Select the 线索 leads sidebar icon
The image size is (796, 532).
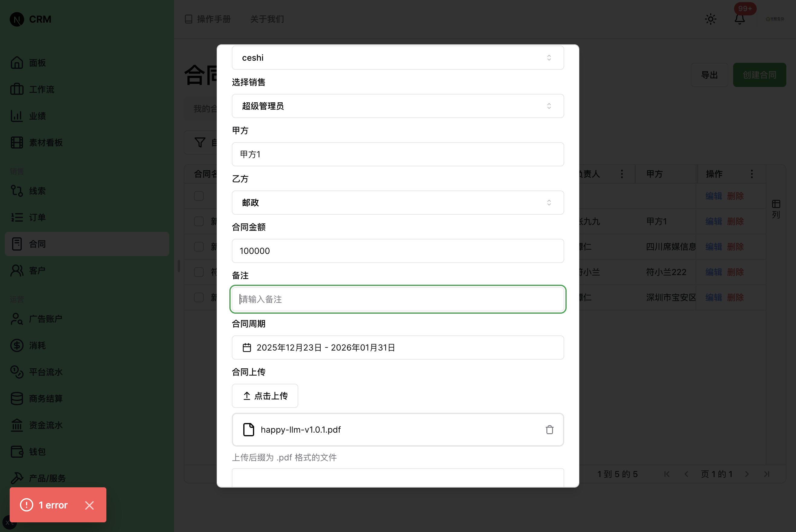17,191
